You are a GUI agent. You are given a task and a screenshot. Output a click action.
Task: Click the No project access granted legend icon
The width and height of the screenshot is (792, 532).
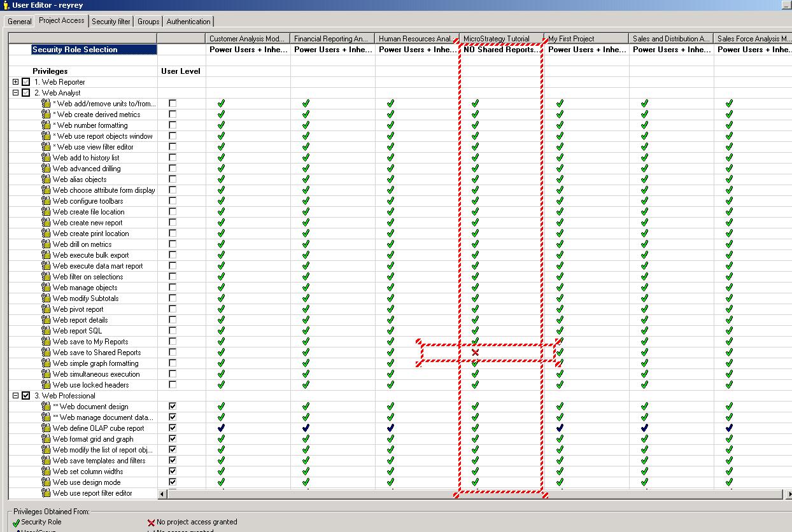[152, 522]
